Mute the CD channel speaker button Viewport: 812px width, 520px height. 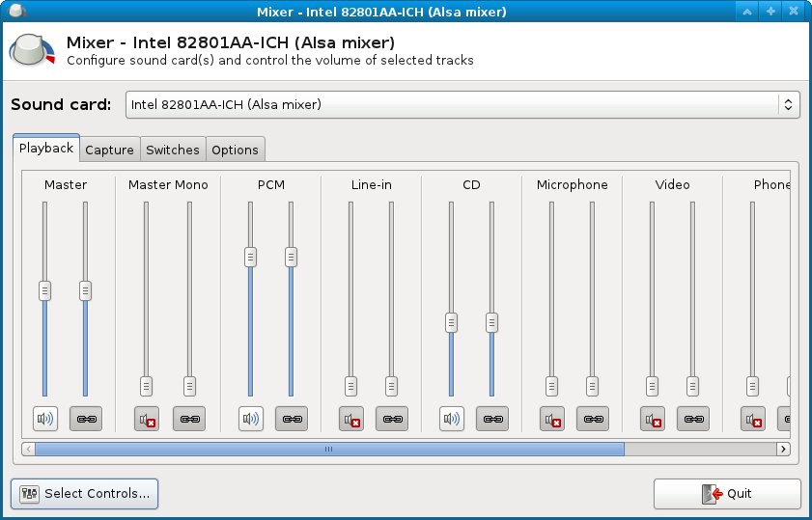point(452,419)
